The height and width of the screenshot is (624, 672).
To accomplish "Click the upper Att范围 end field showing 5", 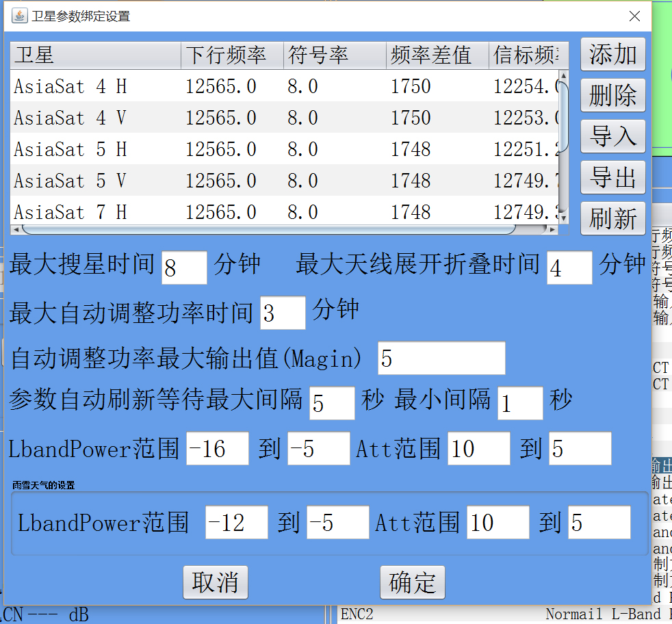I will tap(580, 449).
